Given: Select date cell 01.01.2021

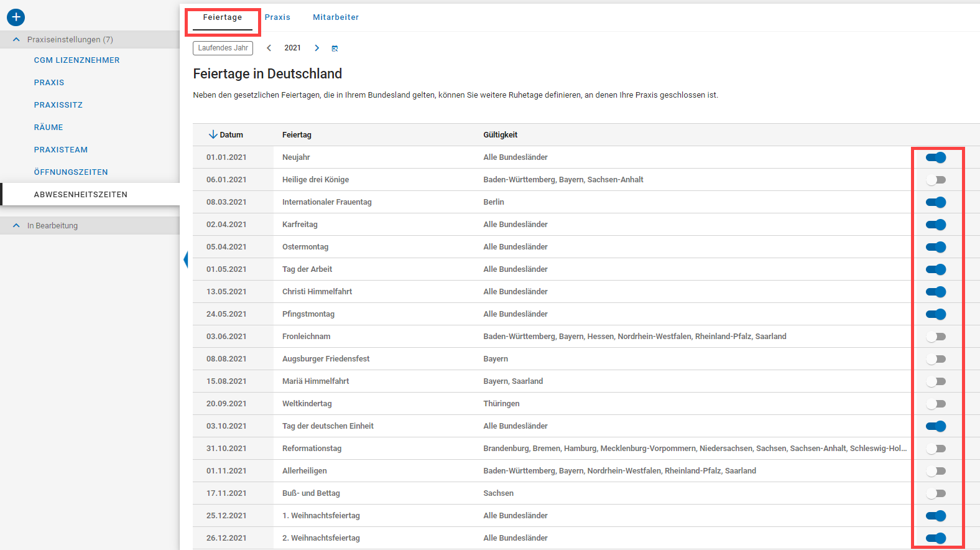Looking at the screenshot, I should [226, 157].
